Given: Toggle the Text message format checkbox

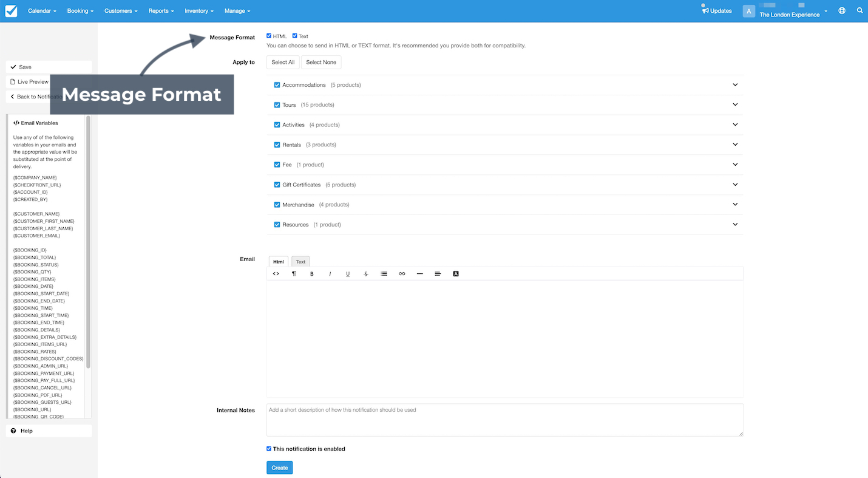Looking at the screenshot, I should coord(295,36).
